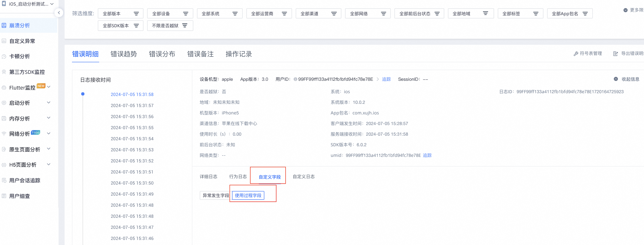Click the 原生页面分析 sidebar icon
The width and height of the screenshot is (644, 245).
click(x=4, y=149)
